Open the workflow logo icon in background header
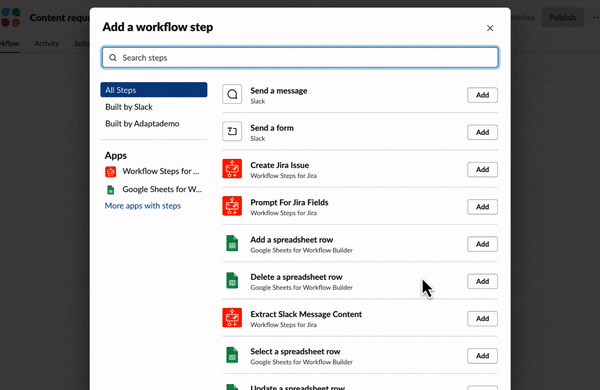Screen dimensions: 600x390 [x=11, y=18]
